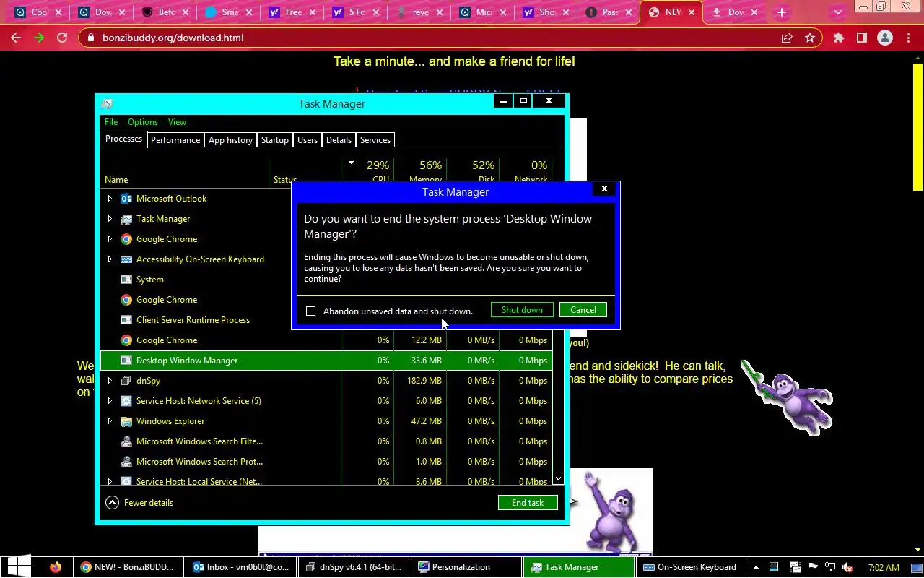Viewport: 924px width, 578px height.
Task: Open the Task Manager View menu
Action: (177, 122)
